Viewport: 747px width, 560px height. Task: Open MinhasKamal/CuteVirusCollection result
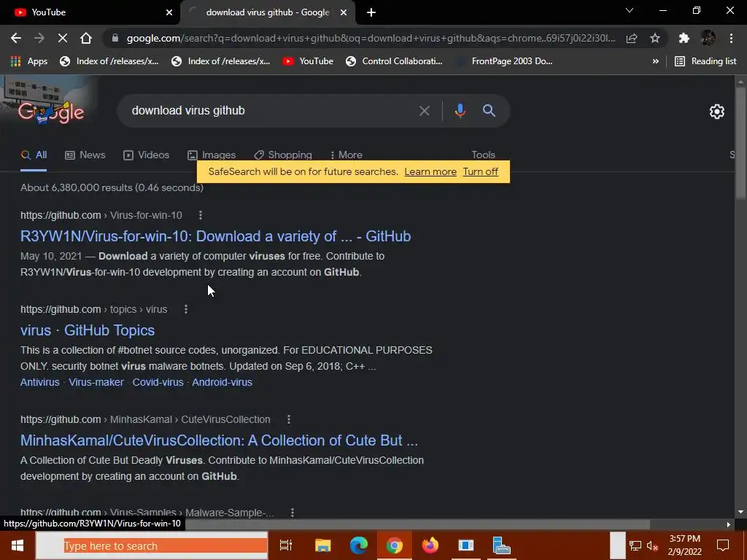click(x=219, y=440)
